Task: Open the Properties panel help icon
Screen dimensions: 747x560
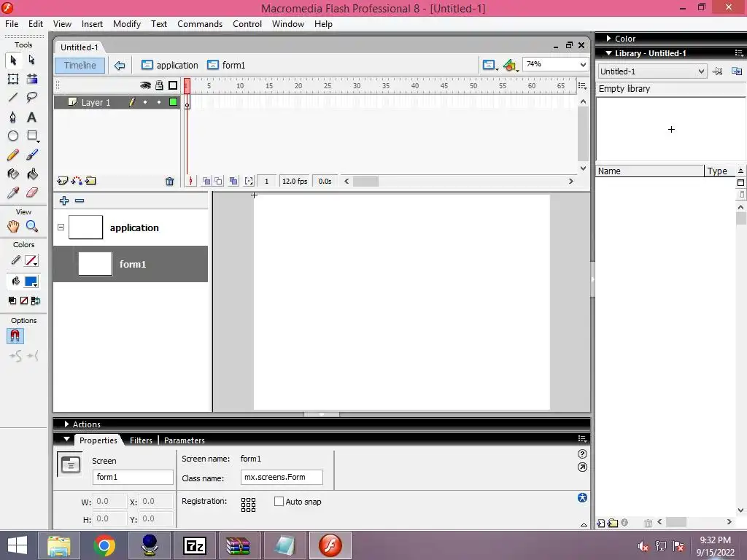Action: click(582, 454)
